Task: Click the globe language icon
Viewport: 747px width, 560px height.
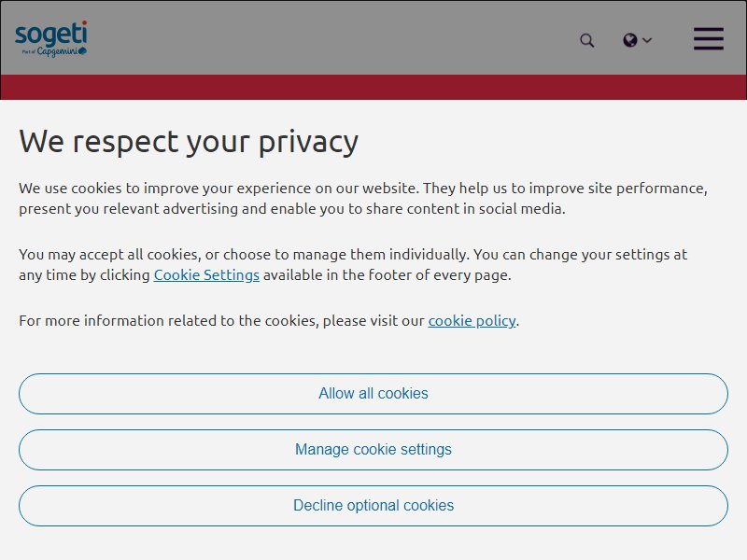Action: coord(629,40)
